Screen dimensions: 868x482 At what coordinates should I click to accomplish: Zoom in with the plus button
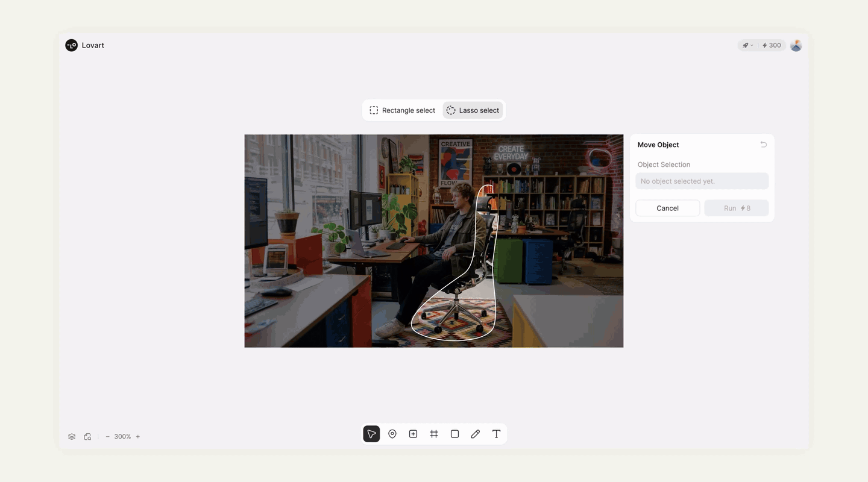(138, 437)
